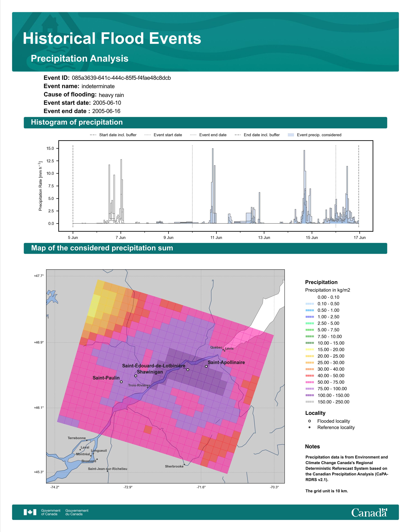
Task: Click the end date buffer dashed line
Action: coord(359,186)
